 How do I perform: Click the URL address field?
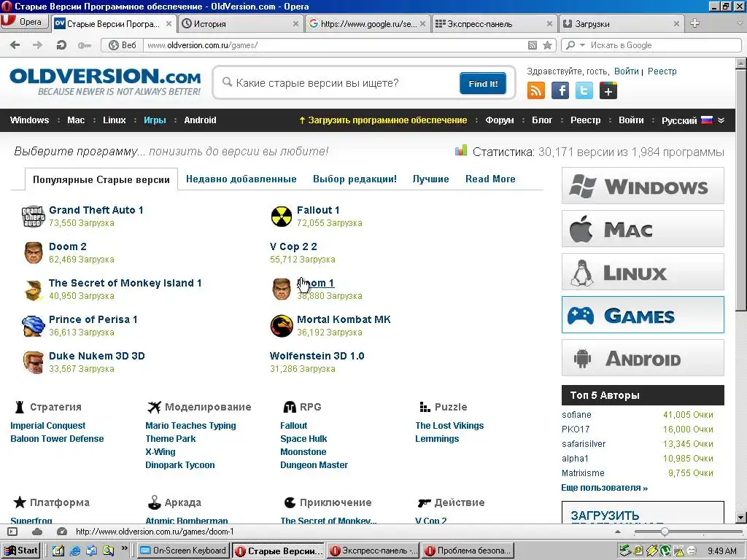pyautogui.click(x=333, y=45)
